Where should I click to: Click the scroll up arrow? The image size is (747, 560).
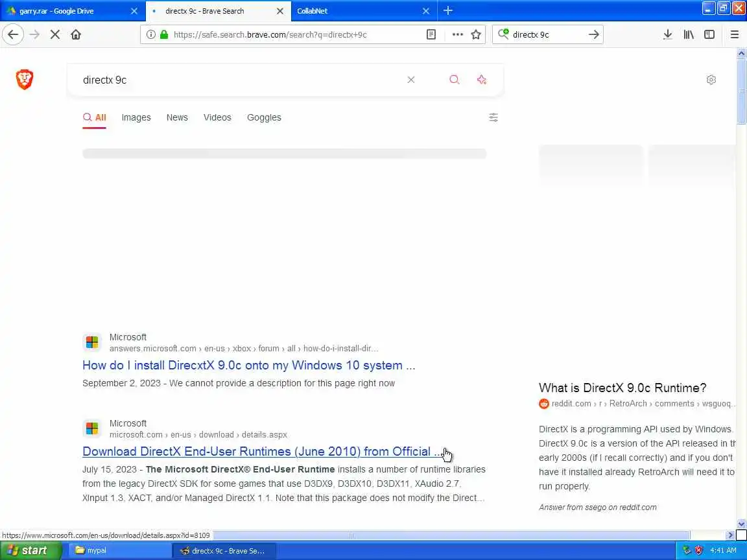tap(741, 53)
